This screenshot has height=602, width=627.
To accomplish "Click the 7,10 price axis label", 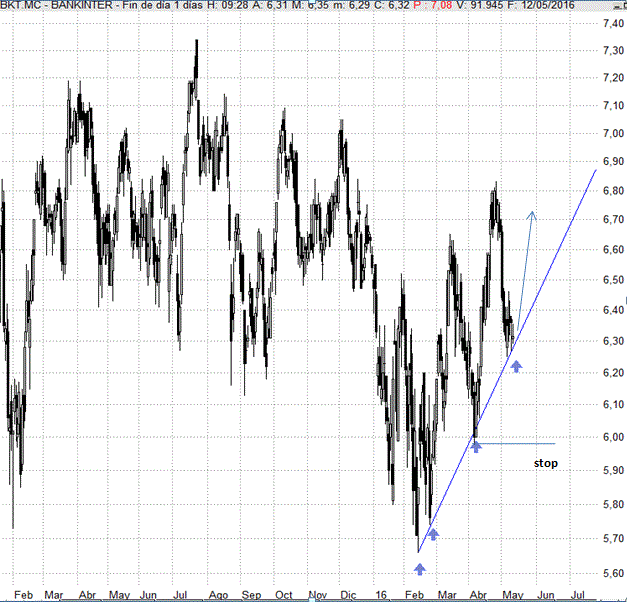I will (x=613, y=106).
